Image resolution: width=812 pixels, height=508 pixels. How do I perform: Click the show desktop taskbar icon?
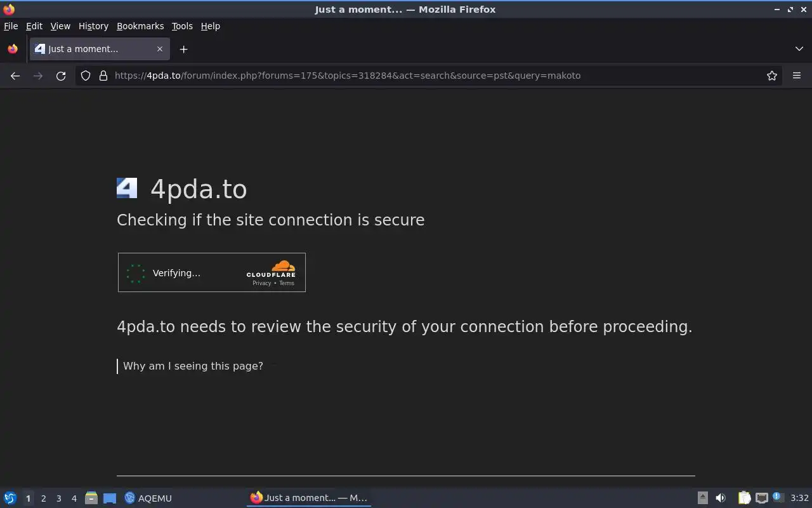coord(110,498)
